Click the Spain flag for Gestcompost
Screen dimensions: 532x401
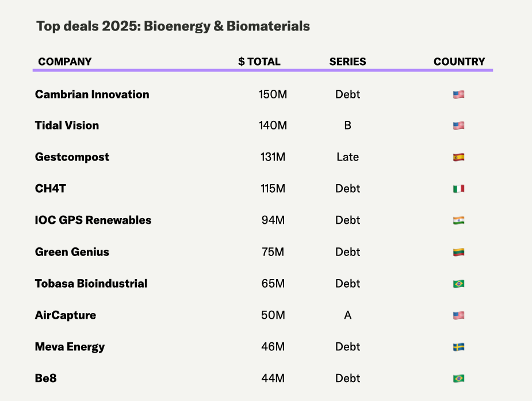pos(458,157)
